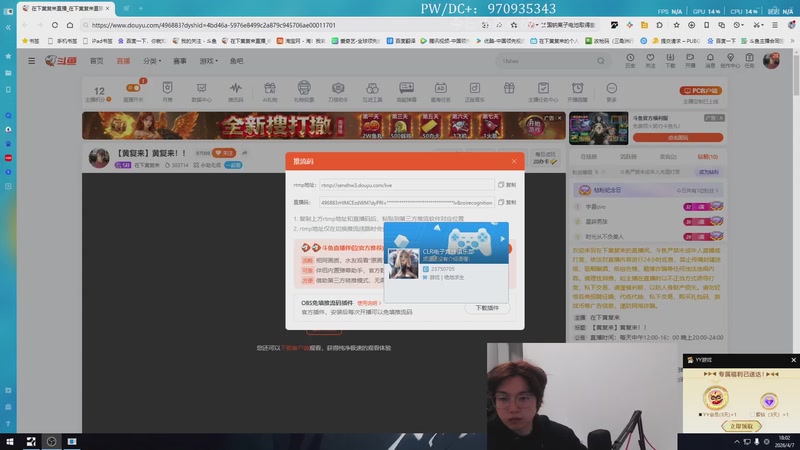Switch to the 钻粉(10) tab
This screenshot has width=800, height=450.
(707, 157)
